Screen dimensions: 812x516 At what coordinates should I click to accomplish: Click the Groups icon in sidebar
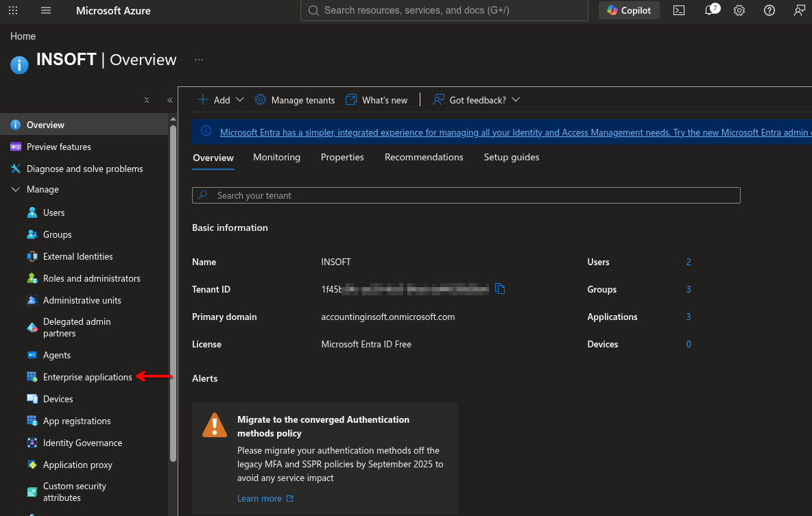tap(32, 234)
